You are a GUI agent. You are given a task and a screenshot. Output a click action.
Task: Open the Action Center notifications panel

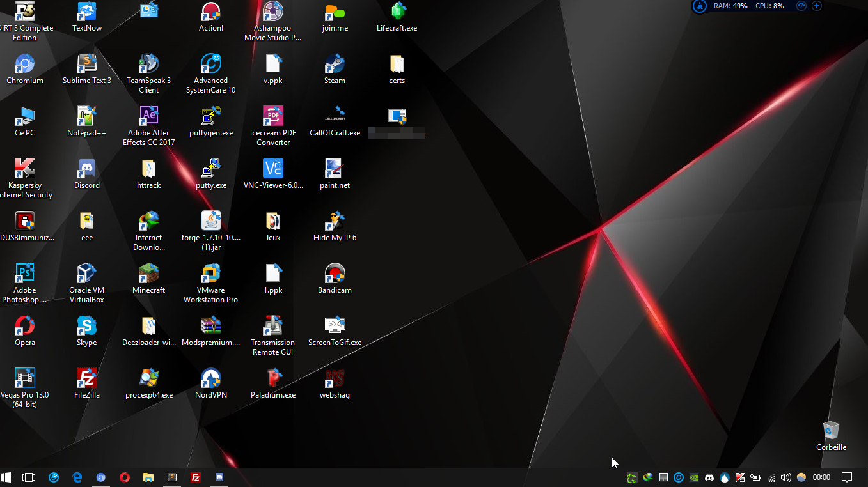[x=847, y=477]
